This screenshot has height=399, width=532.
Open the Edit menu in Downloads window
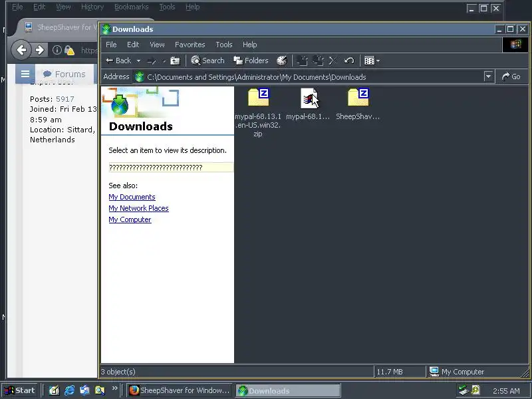click(x=133, y=45)
